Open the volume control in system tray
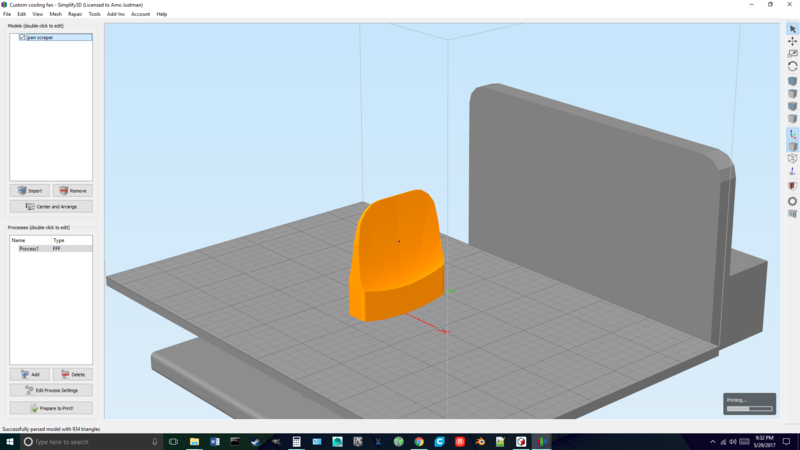 tap(733, 442)
